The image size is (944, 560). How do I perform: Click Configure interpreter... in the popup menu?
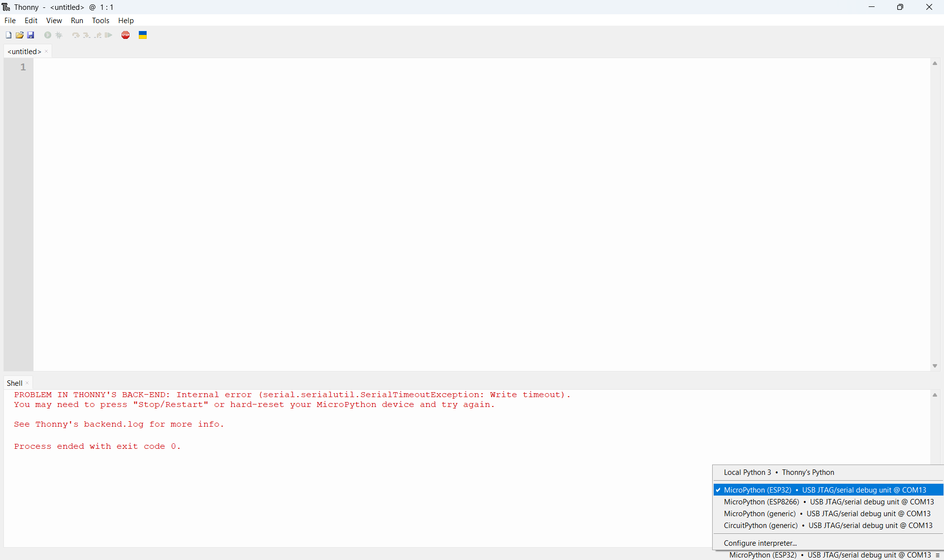[x=760, y=543]
